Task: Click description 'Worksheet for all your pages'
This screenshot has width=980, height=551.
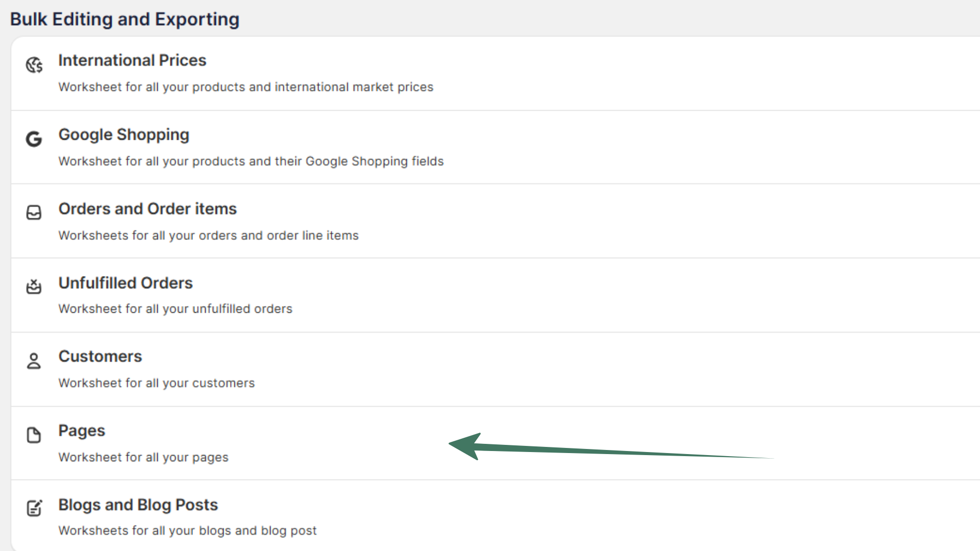Action: 143,457
